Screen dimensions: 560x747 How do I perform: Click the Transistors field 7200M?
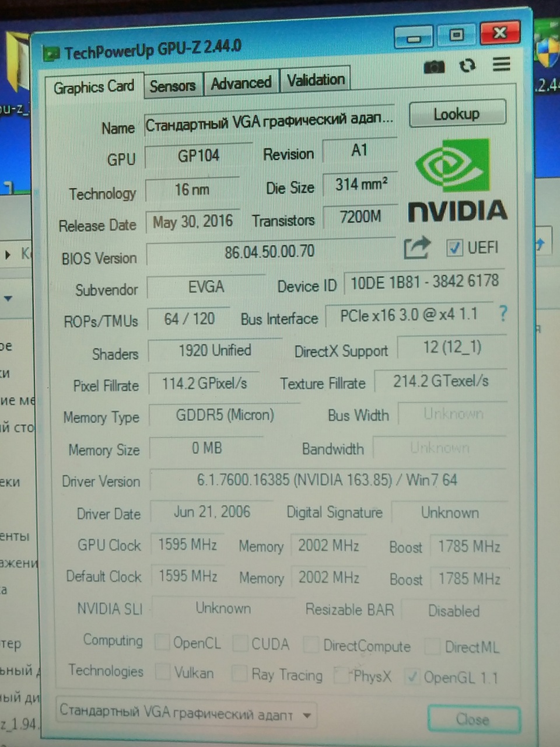click(360, 217)
